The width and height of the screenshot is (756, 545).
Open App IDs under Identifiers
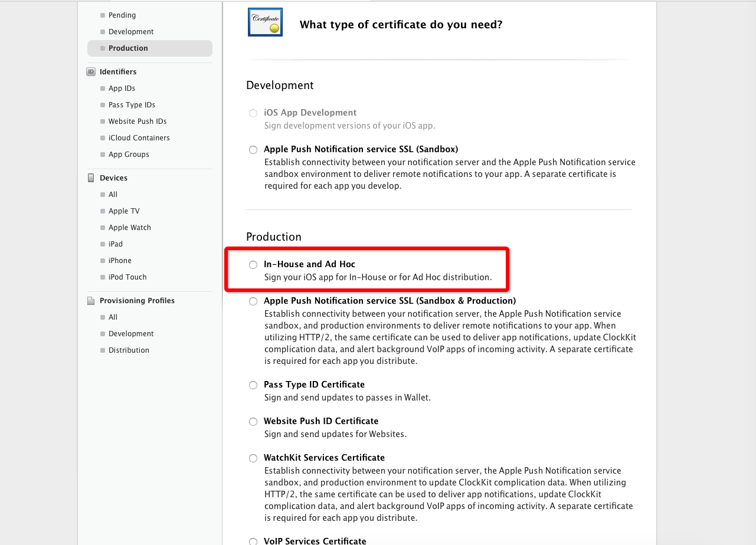point(122,88)
